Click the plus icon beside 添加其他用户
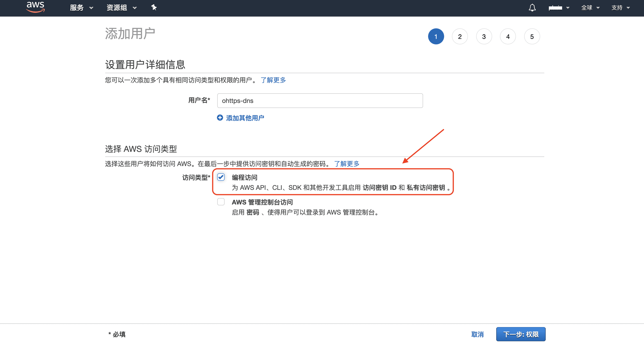Image resolution: width=644 pixels, height=344 pixels. point(220,118)
